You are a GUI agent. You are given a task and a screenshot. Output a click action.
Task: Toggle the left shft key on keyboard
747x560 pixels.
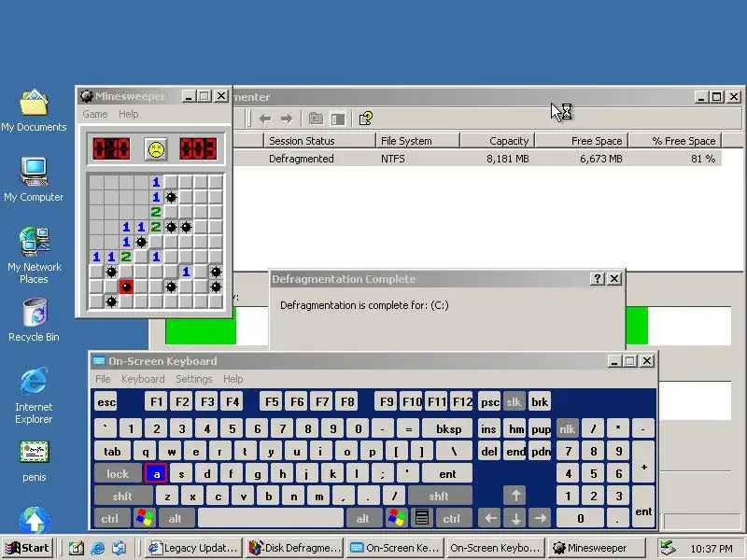[x=122, y=497]
